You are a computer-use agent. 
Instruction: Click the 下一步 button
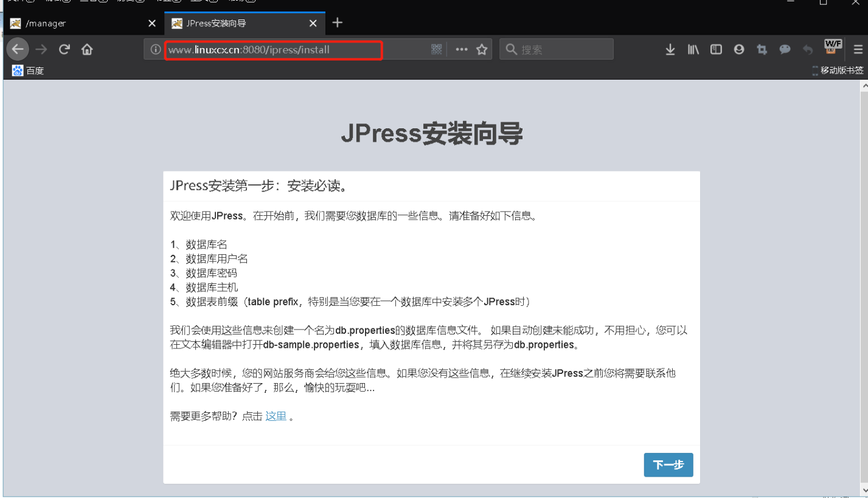[x=668, y=465]
